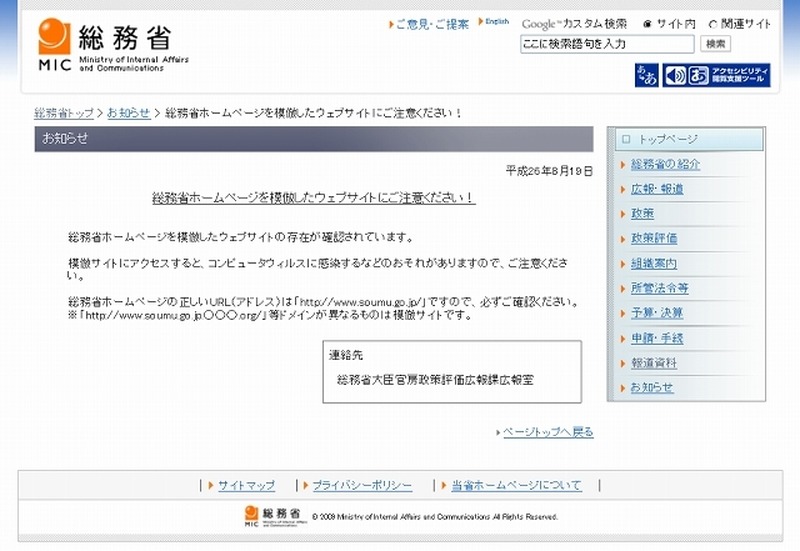Open the プライバシーポリシー footer link
The image size is (800, 551).
click(x=361, y=485)
